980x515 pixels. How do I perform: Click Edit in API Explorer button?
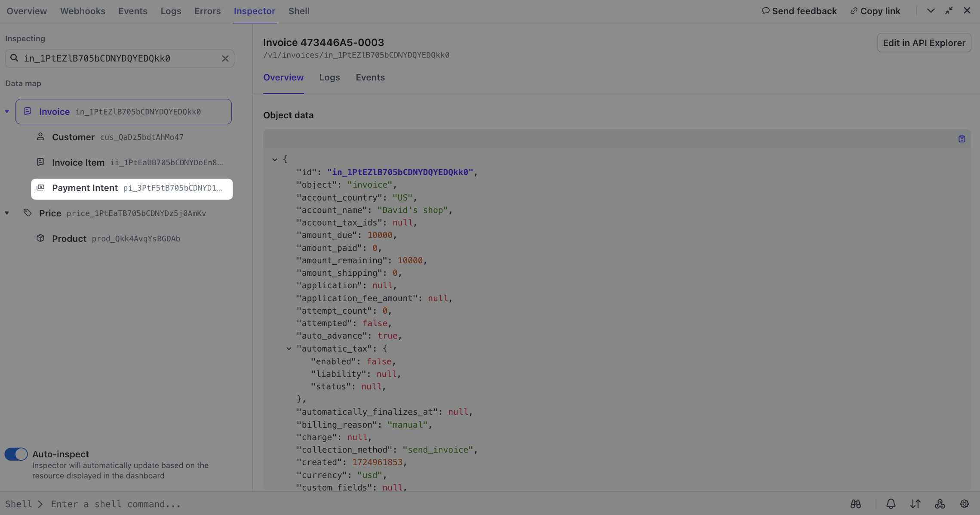[924, 43]
